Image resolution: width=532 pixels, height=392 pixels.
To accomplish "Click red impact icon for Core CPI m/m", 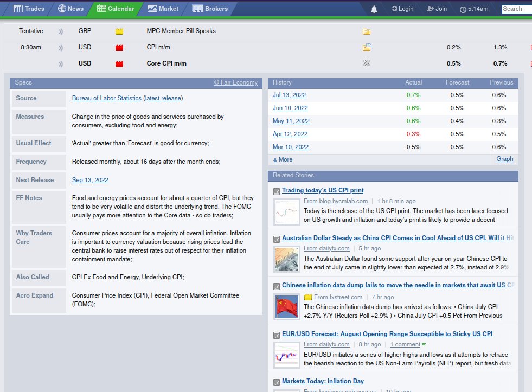I will (119, 64).
